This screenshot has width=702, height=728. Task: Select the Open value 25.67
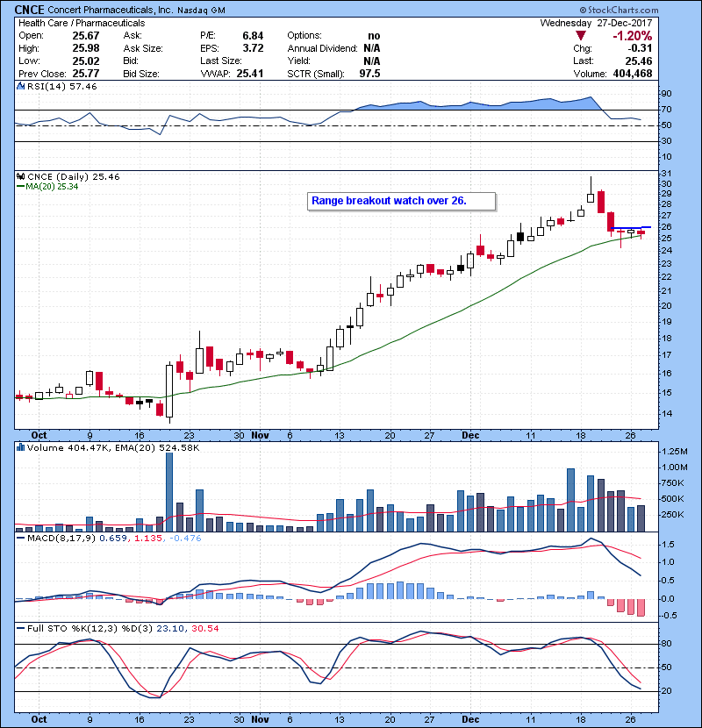coord(86,36)
